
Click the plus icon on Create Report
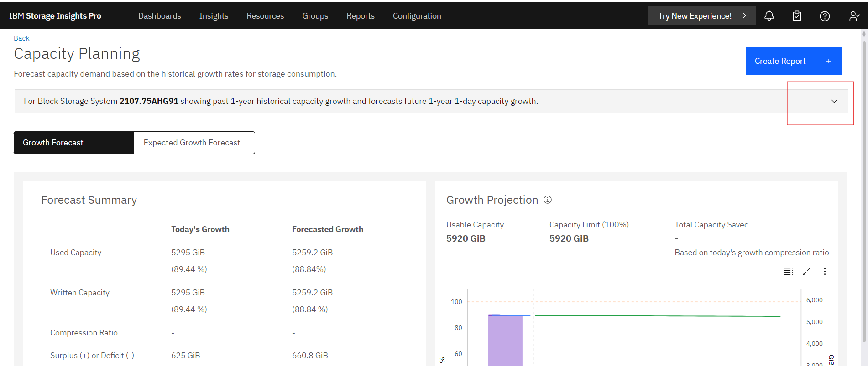[828, 61]
